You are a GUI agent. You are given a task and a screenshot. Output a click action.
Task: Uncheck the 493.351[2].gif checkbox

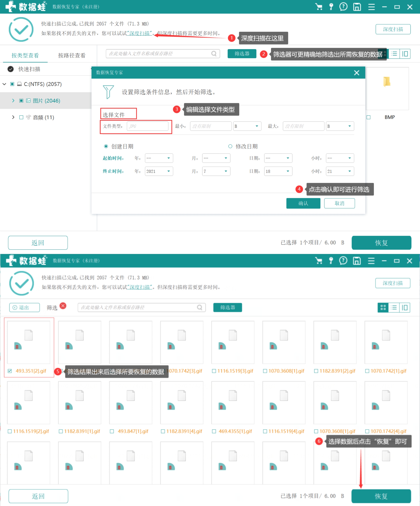[10, 371]
